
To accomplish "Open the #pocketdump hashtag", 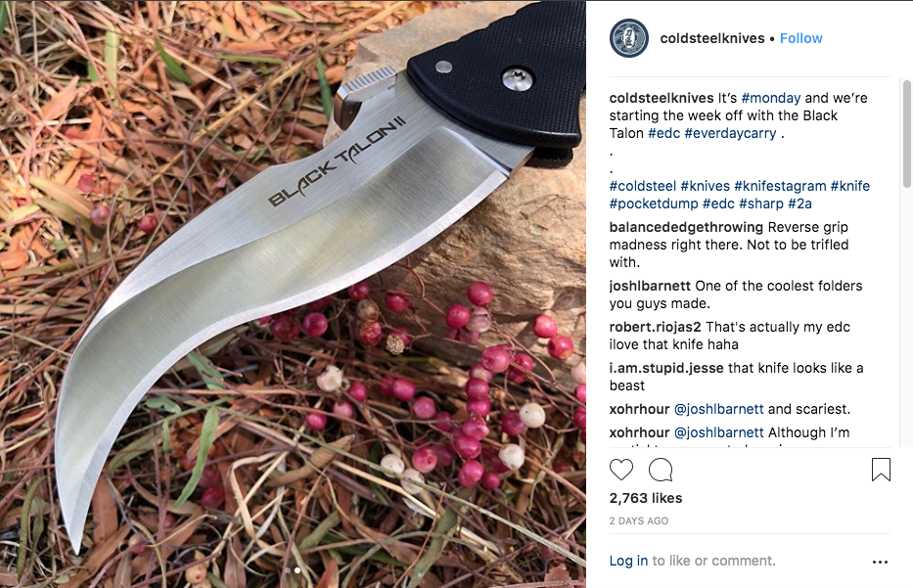I will point(654,204).
